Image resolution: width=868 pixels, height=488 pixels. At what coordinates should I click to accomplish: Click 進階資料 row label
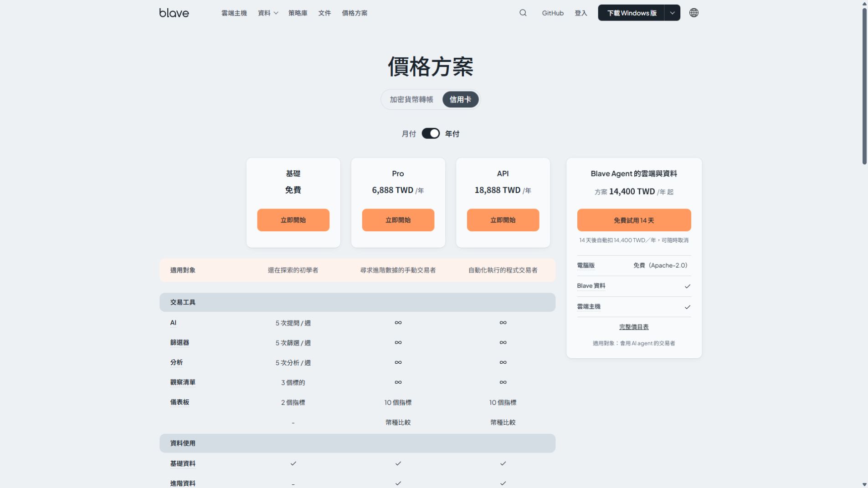pyautogui.click(x=183, y=483)
